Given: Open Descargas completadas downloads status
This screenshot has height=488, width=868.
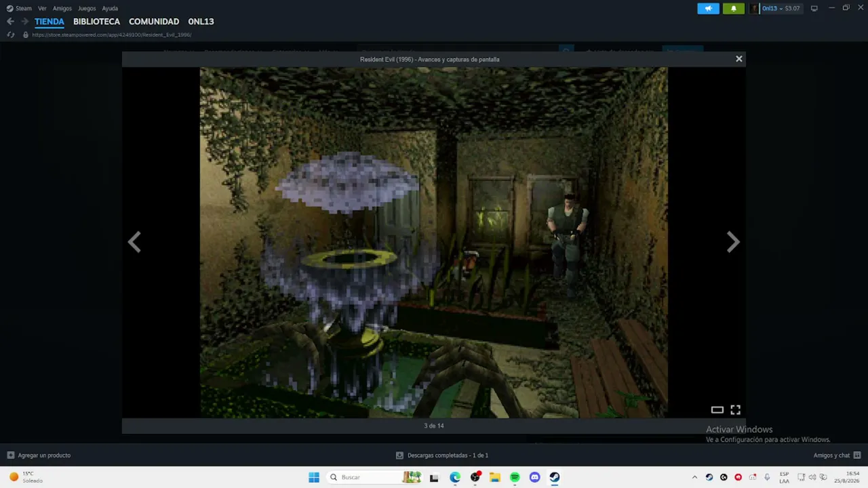Looking at the screenshot, I should [x=442, y=455].
